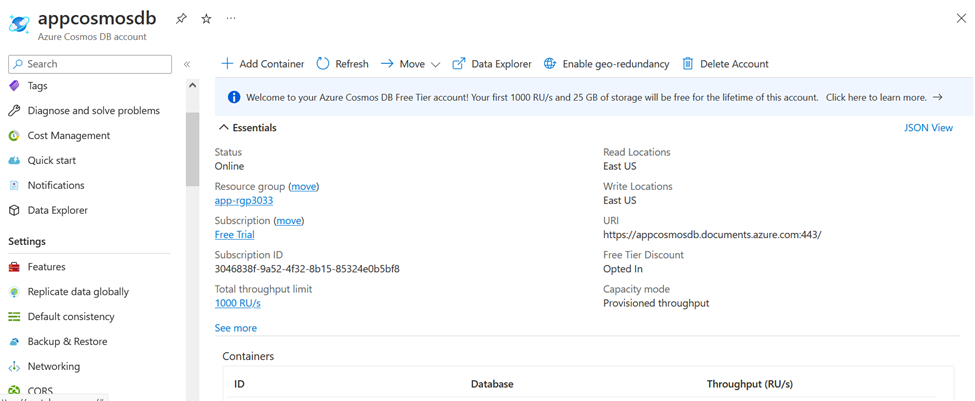The height and width of the screenshot is (401, 975).
Task: Click the Quick start cloud icon
Action: [x=14, y=160]
